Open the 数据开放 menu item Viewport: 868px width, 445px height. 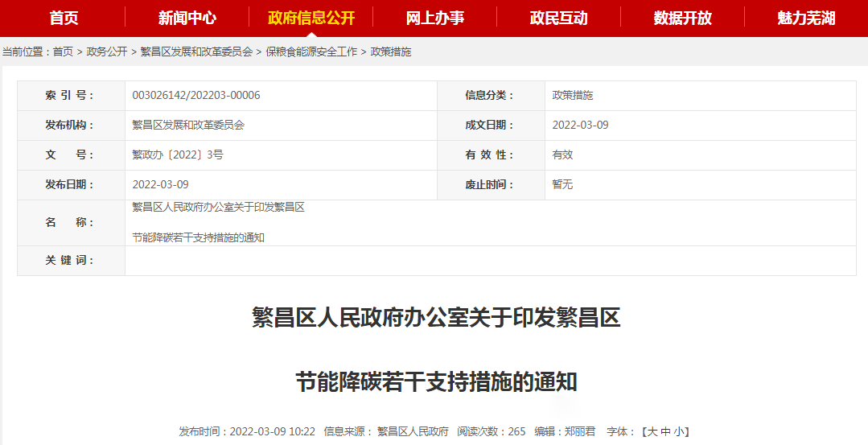pyautogui.click(x=682, y=18)
